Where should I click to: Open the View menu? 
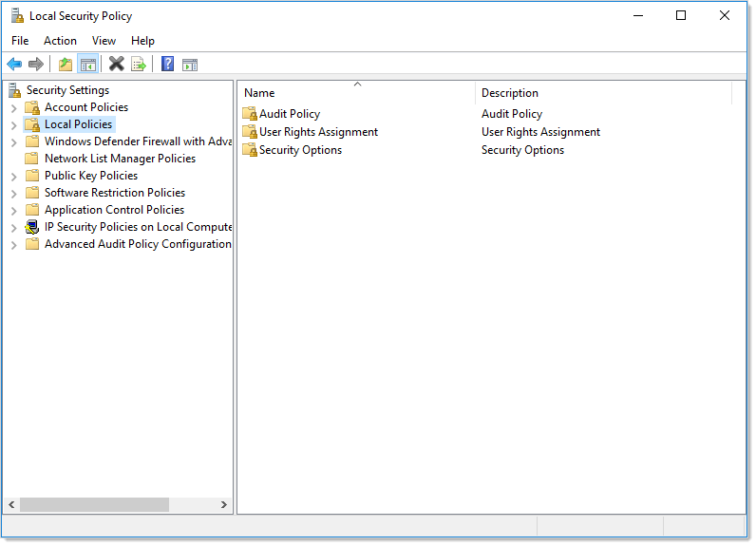tap(104, 41)
